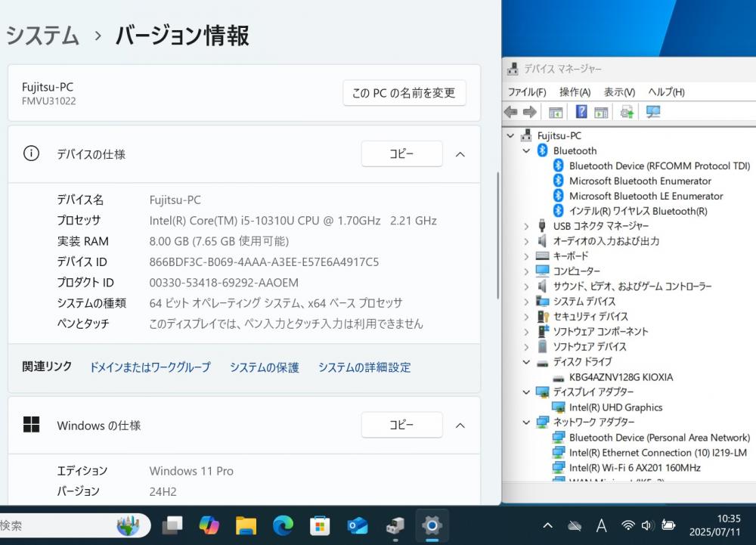Go back to システム via breadcrumb

click(42, 36)
